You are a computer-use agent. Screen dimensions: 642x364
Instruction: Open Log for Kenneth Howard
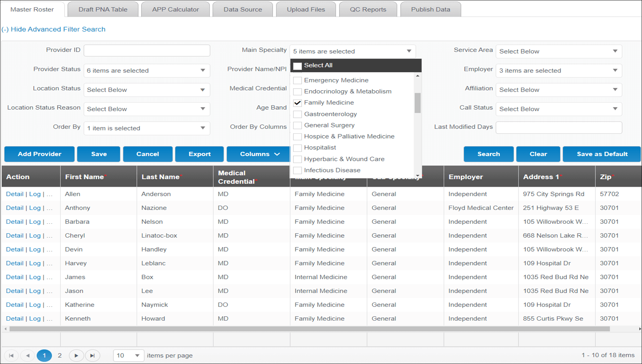coord(35,318)
